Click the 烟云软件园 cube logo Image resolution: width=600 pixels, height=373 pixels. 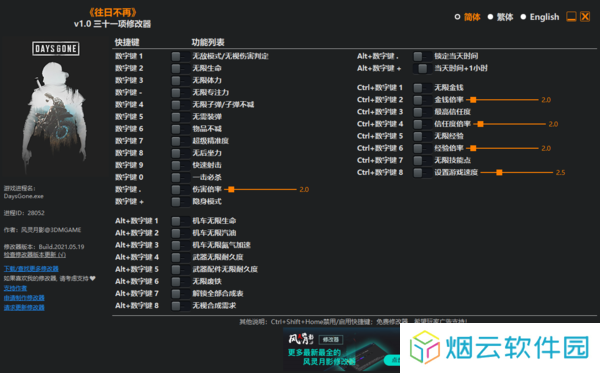[424, 347]
